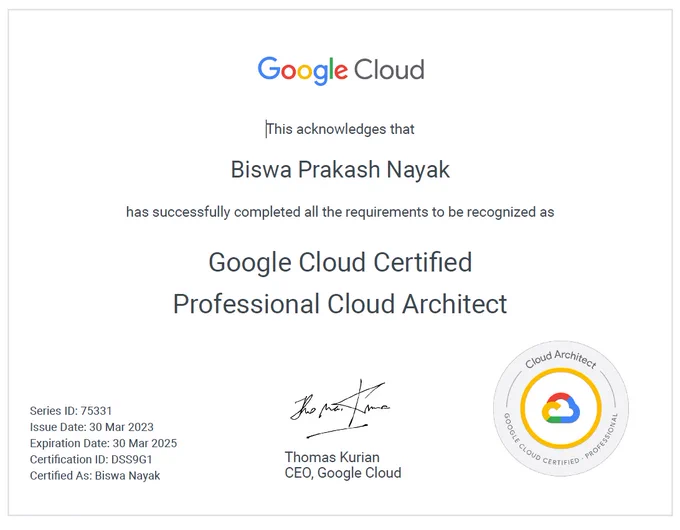
Task: Click the title 'CEO, Google Cloud'
Action: 343,473
